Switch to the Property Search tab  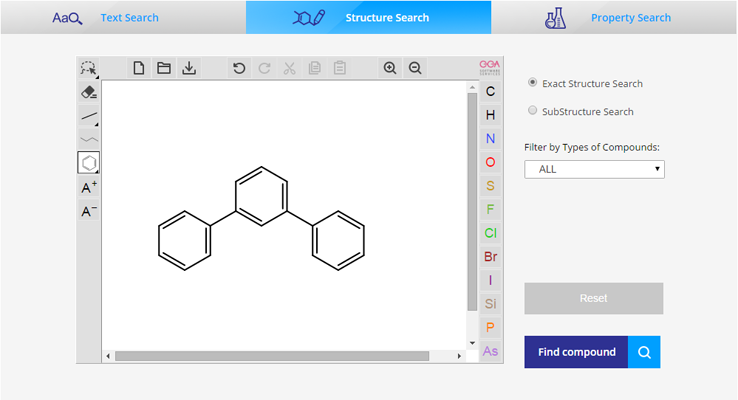[x=614, y=17]
